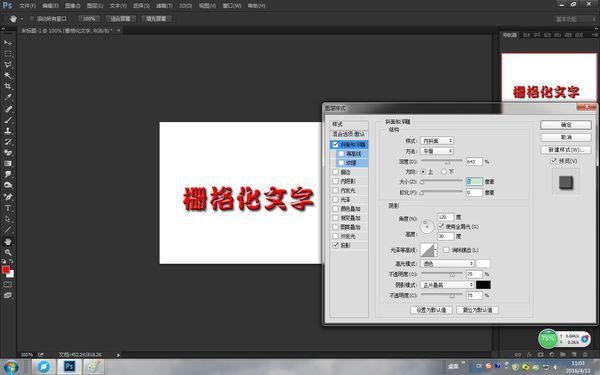Viewport: 600px width, 375px height.
Task: Uncheck the 斜面和浮雕 (Bevel & Emboss) checkbox
Action: 336,145
